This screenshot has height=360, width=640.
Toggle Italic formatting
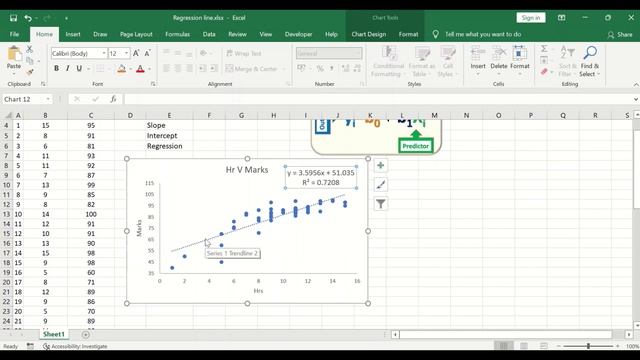(x=68, y=69)
